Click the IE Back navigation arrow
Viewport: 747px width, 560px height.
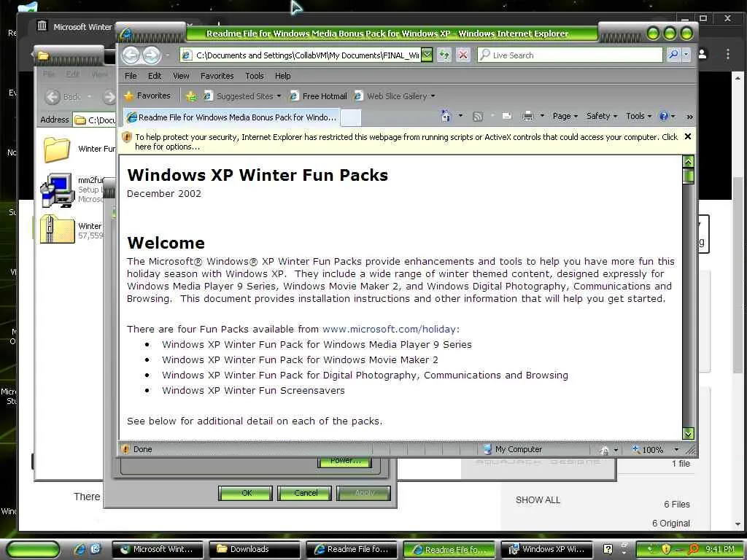pos(131,55)
